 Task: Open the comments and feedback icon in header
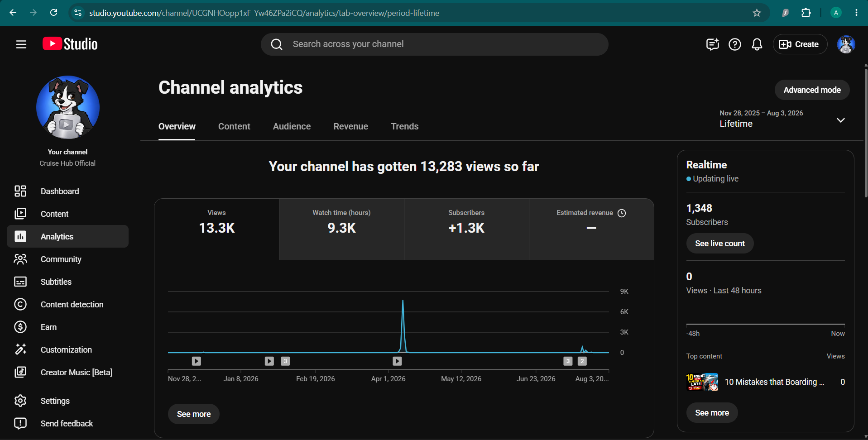pos(713,44)
